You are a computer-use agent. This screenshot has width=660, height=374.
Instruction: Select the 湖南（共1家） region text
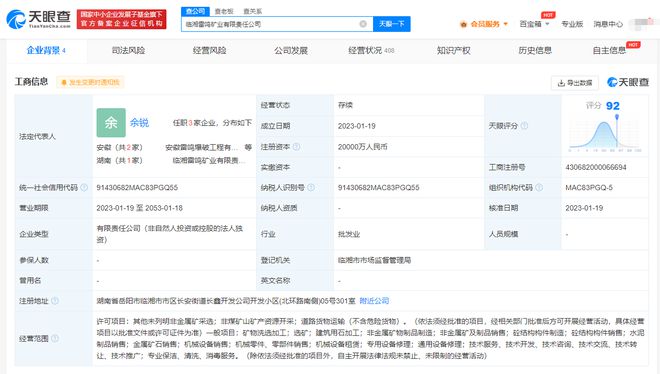pos(120,160)
